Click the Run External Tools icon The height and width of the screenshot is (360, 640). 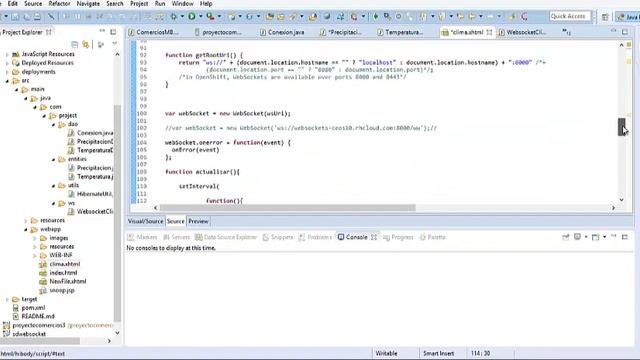210,16
